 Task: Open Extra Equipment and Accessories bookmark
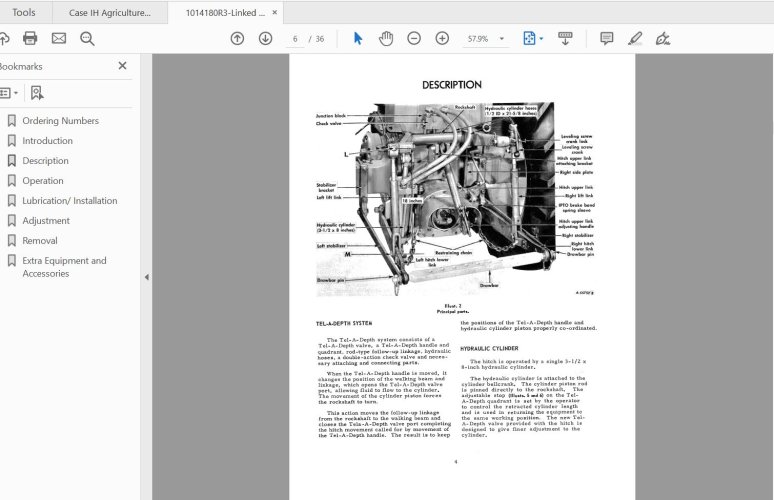(64, 267)
